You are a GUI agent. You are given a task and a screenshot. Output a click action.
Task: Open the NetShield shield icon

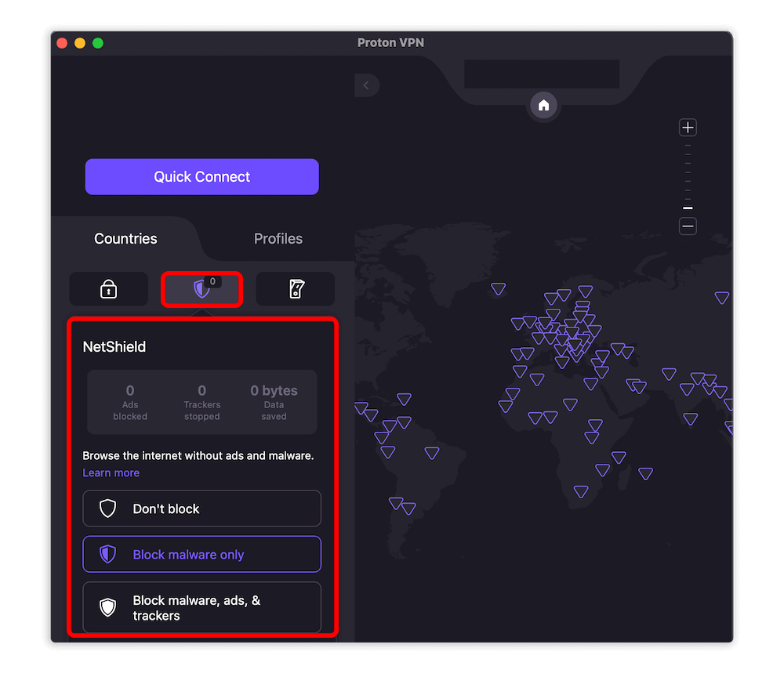(201, 289)
